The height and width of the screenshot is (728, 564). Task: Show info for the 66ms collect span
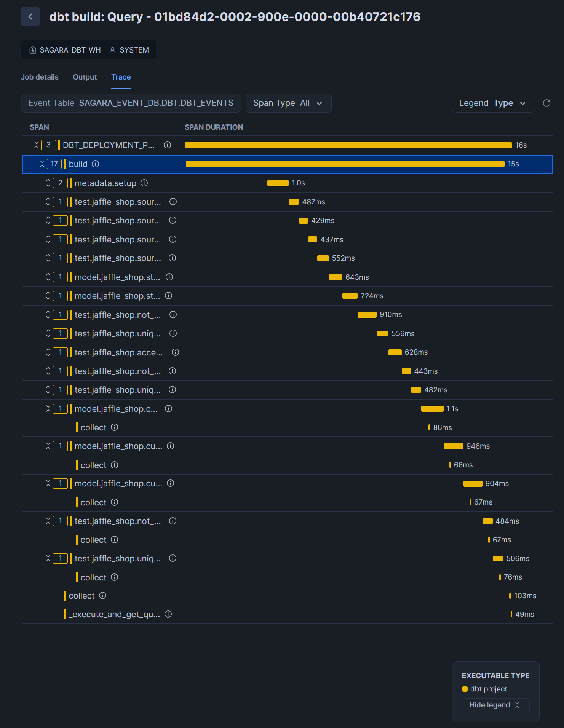pos(114,465)
